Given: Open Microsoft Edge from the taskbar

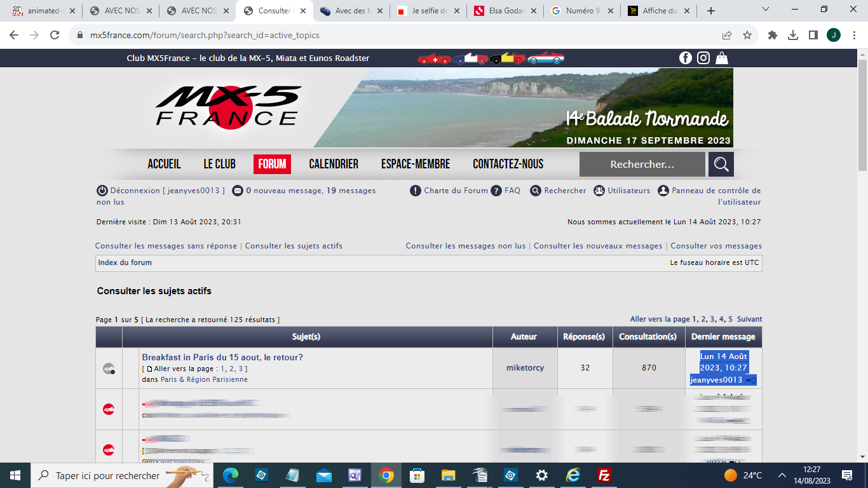Looking at the screenshot, I should (x=230, y=475).
